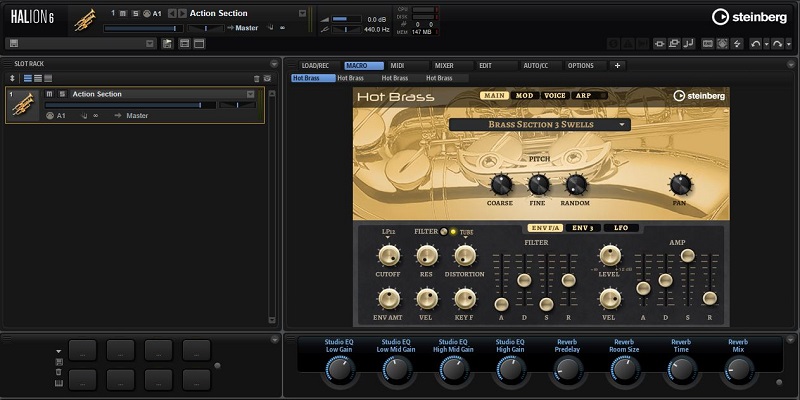Mute the Action Section slot in rack
The image size is (800, 400).
click(49, 94)
